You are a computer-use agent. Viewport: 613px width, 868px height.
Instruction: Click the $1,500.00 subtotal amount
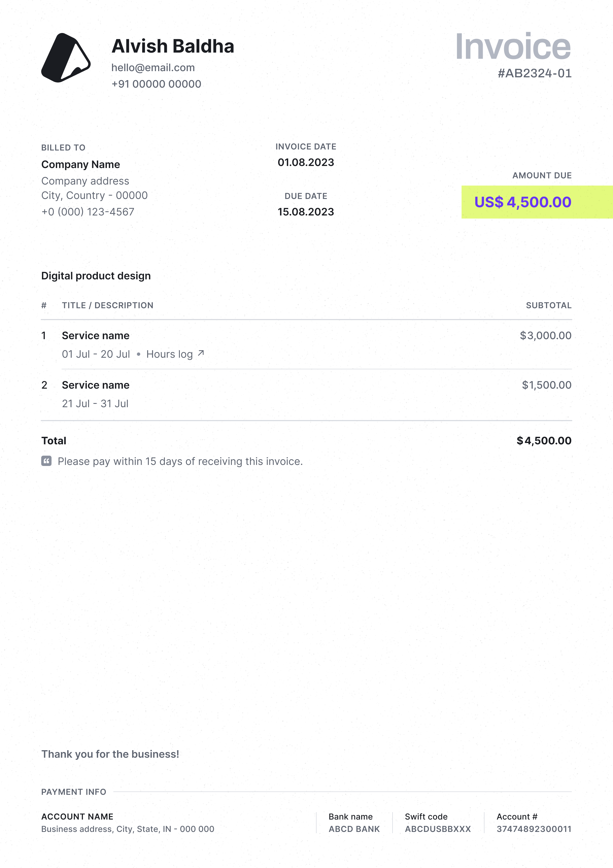click(x=547, y=385)
